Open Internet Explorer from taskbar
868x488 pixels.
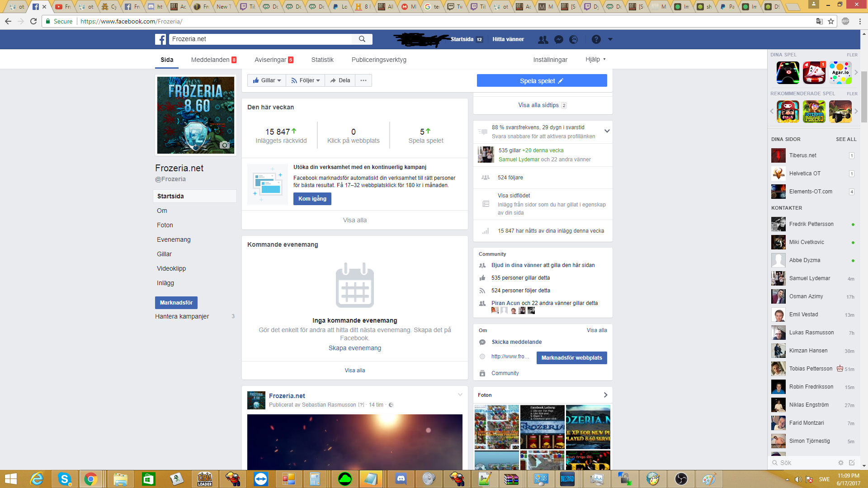click(37, 479)
